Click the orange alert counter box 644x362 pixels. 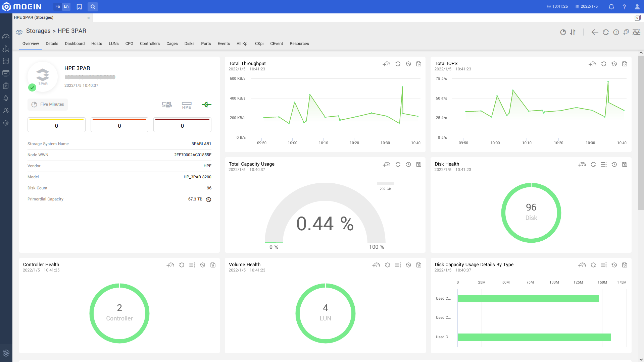pos(119,125)
